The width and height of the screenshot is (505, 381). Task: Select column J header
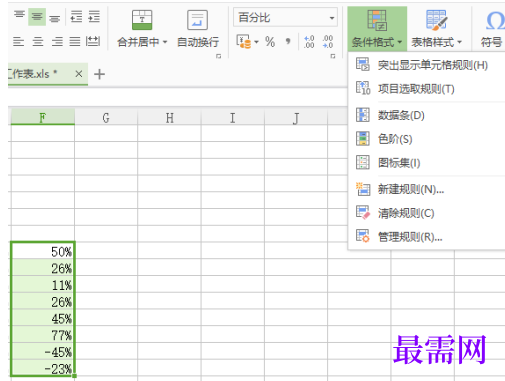[296, 117]
